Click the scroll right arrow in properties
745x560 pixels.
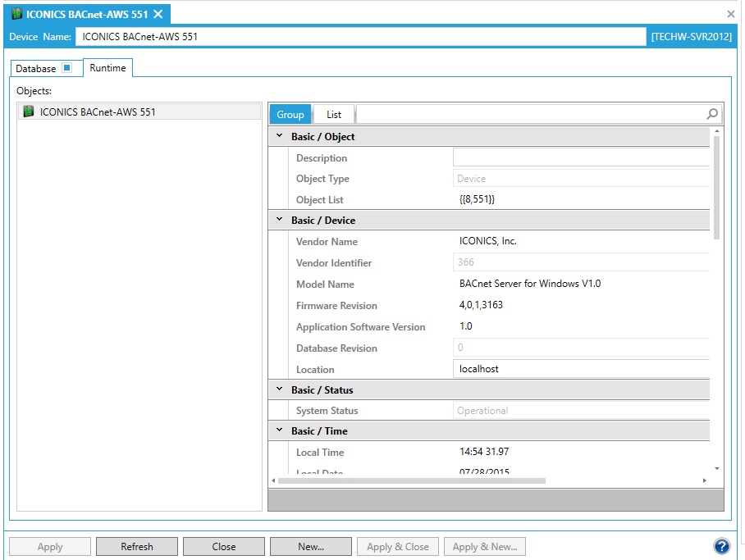click(705, 480)
